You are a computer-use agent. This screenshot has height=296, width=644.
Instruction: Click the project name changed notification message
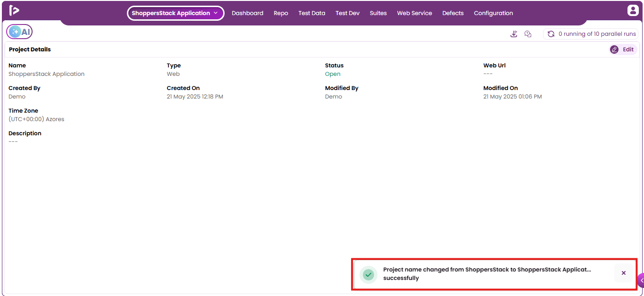click(487, 274)
